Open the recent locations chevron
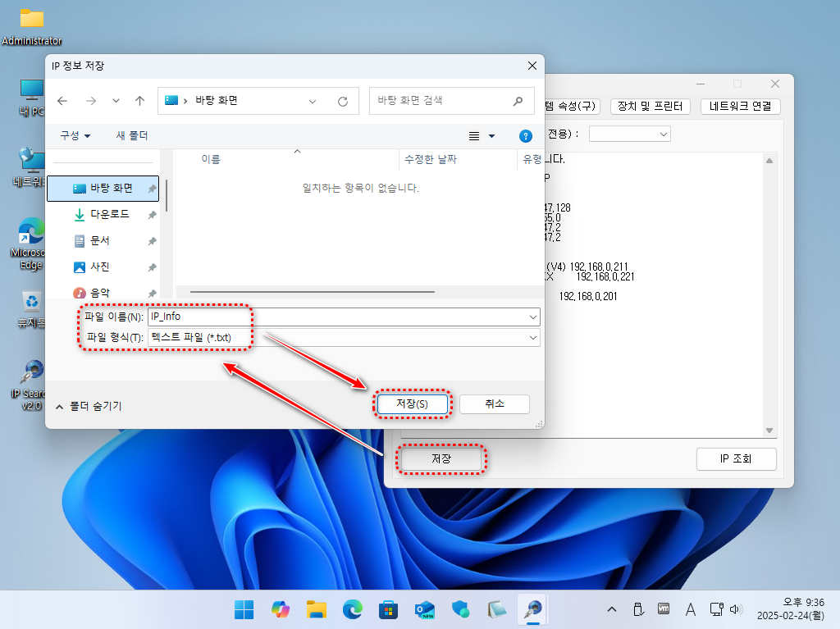840x629 pixels. tap(116, 101)
